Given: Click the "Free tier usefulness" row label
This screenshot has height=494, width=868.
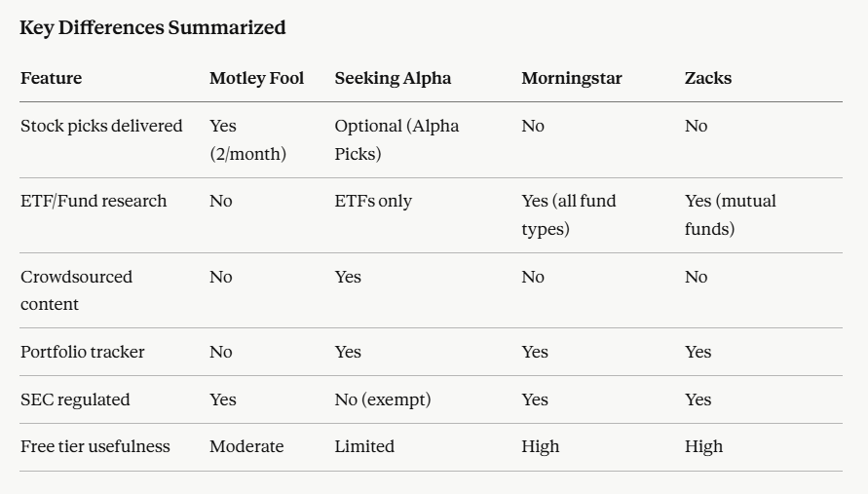Looking at the screenshot, I should coord(95,446).
